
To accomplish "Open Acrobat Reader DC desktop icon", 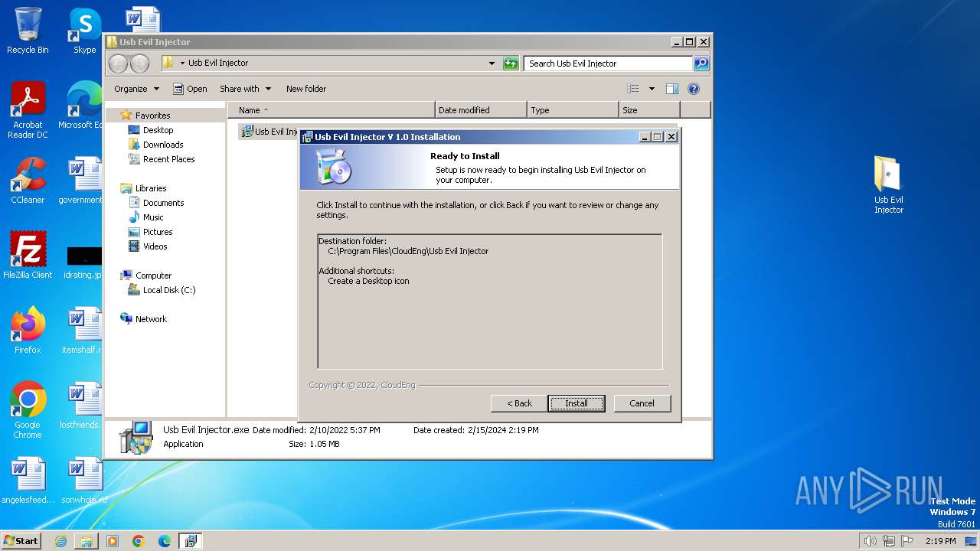I will [28, 110].
